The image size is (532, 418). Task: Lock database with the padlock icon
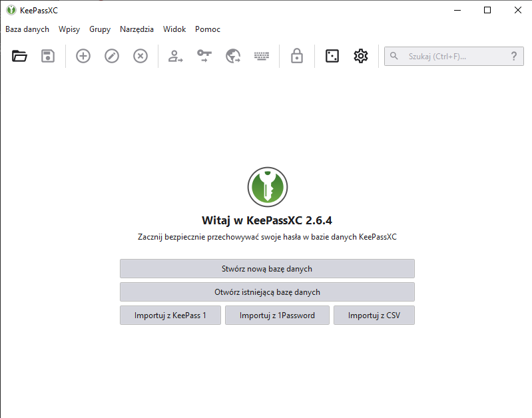(x=297, y=56)
